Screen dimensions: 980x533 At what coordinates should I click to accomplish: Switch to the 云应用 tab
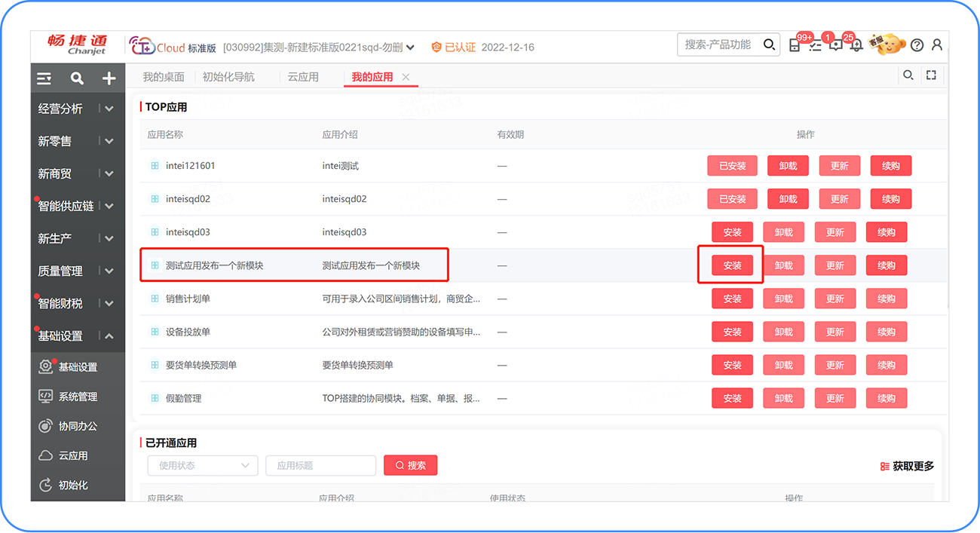(x=303, y=77)
